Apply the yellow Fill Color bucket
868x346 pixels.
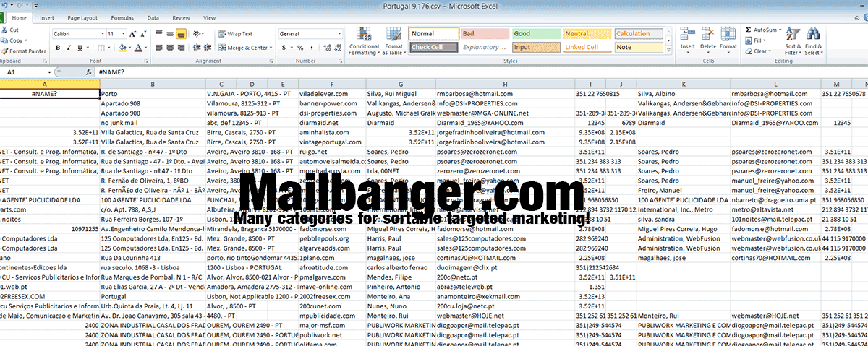(122, 48)
